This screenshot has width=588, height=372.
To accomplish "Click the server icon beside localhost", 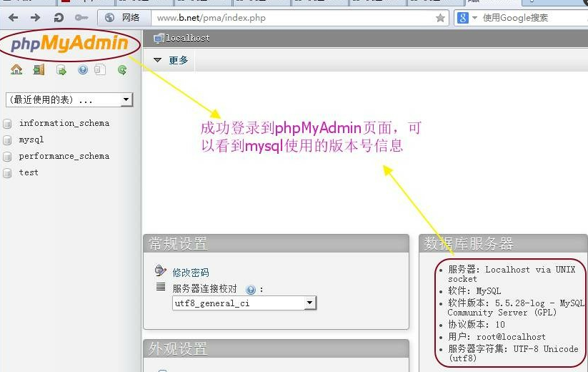I will coord(159,39).
